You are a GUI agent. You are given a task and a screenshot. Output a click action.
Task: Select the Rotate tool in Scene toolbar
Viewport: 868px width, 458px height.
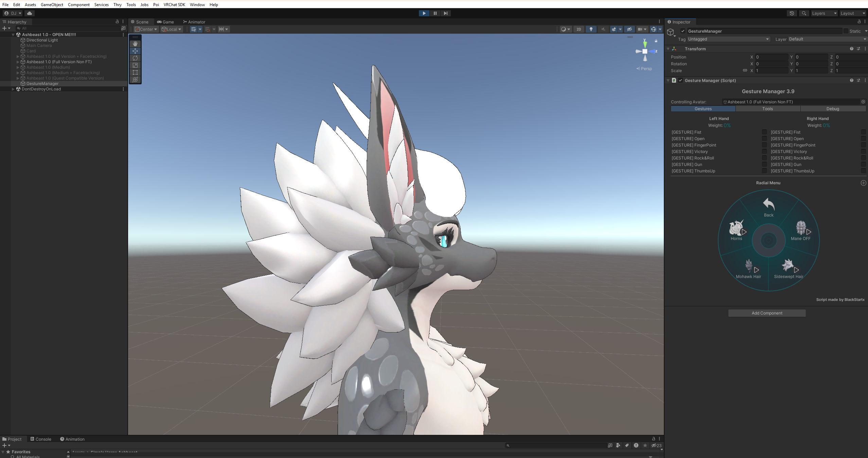135,58
